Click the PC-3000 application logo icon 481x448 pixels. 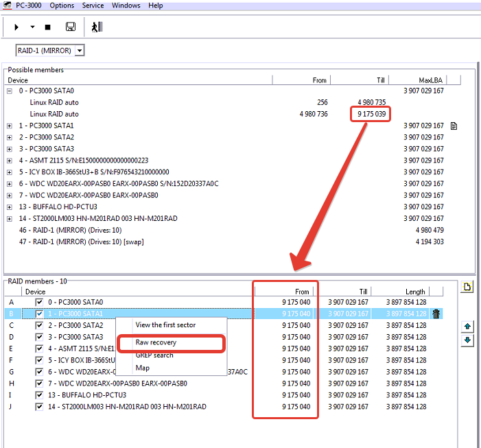click(8, 5)
